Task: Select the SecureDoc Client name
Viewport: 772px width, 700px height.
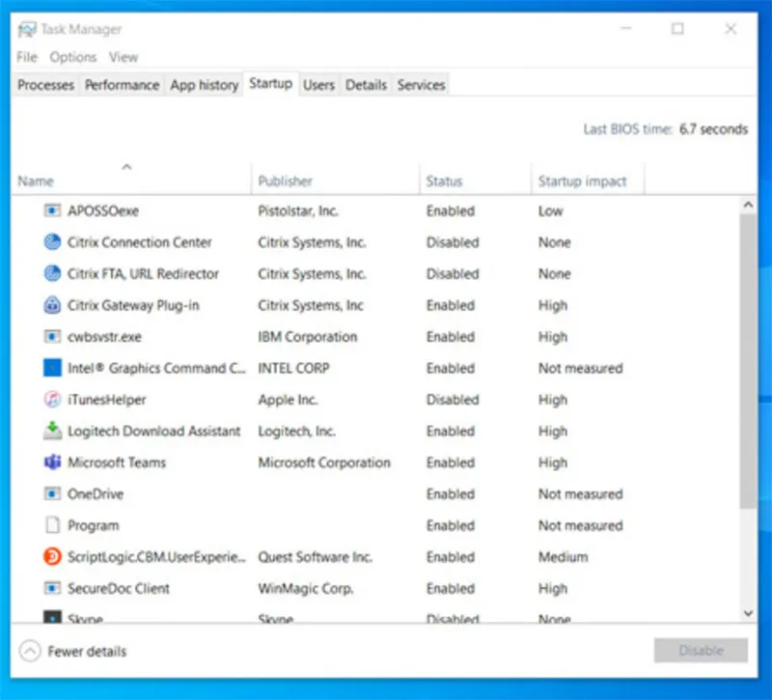Action: point(118,588)
